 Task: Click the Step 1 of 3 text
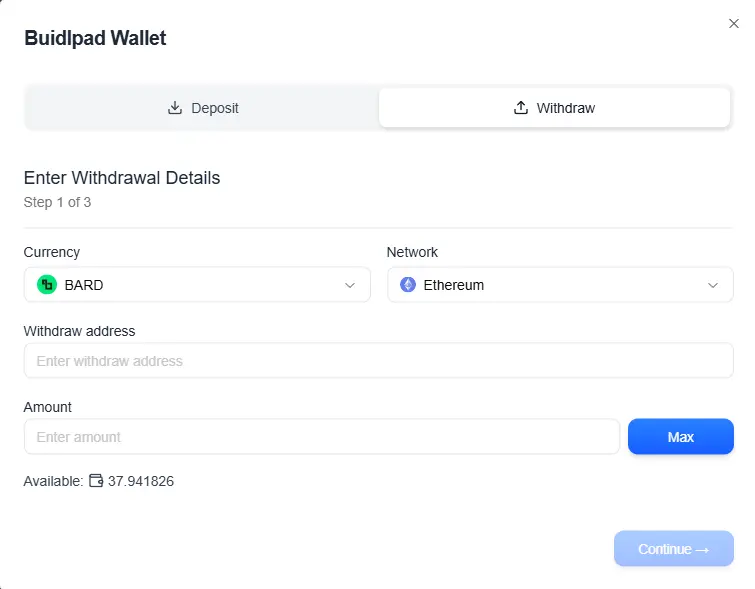57,202
